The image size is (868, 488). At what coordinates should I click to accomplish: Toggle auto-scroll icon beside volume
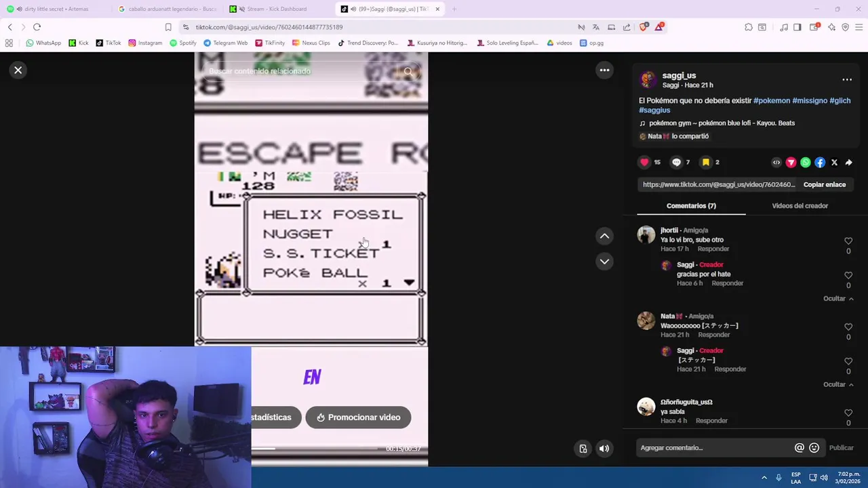point(583,449)
